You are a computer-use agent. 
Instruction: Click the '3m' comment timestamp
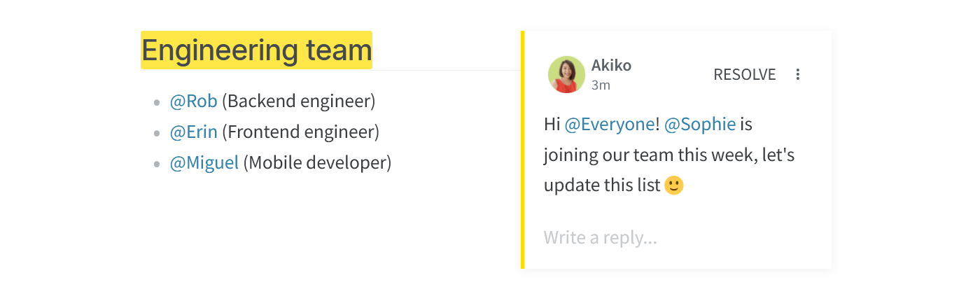(x=601, y=85)
